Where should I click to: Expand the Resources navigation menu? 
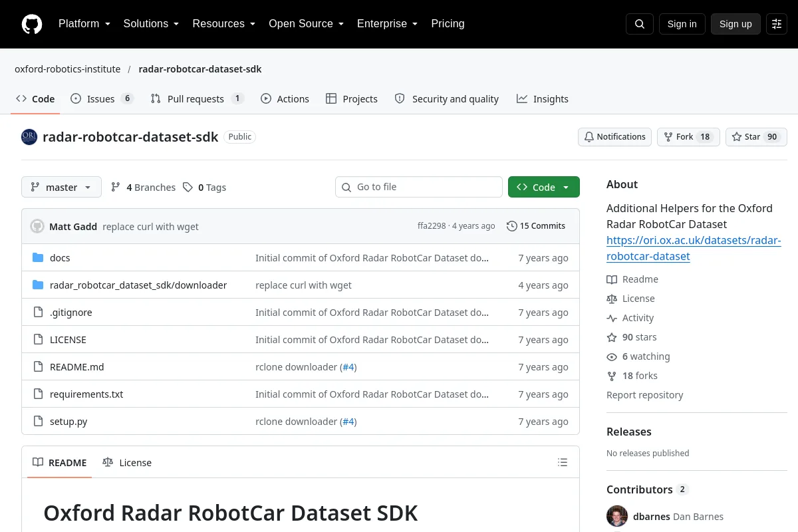coord(224,24)
